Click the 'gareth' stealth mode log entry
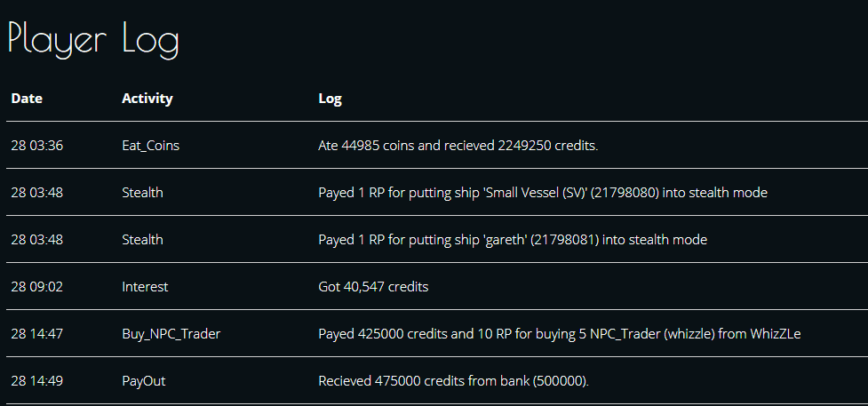 click(513, 240)
